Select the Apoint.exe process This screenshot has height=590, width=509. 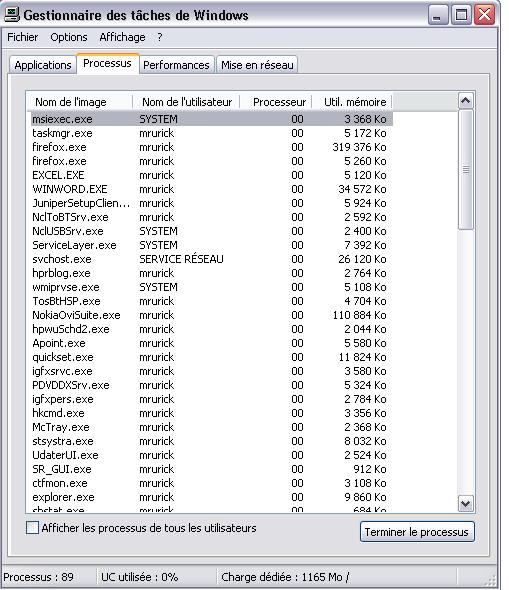[x=211, y=343]
